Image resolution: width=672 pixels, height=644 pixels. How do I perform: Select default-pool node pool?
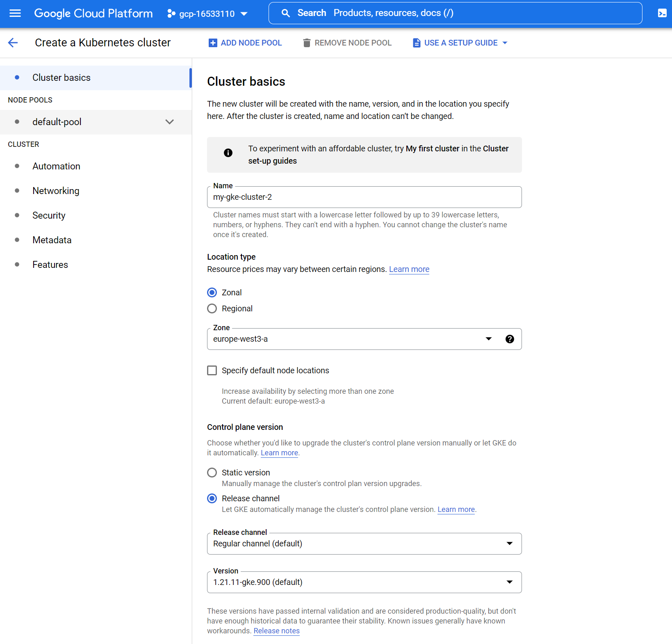(96, 122)
